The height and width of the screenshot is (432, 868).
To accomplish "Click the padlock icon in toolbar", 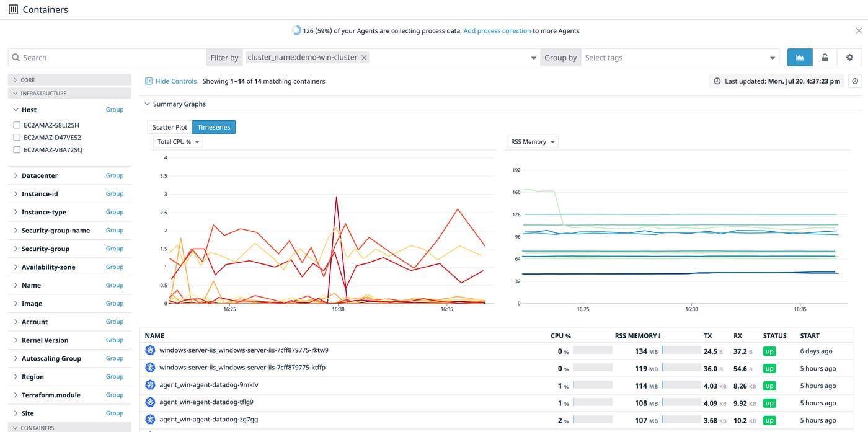I will pyautogui.click(x=825, y=58).
